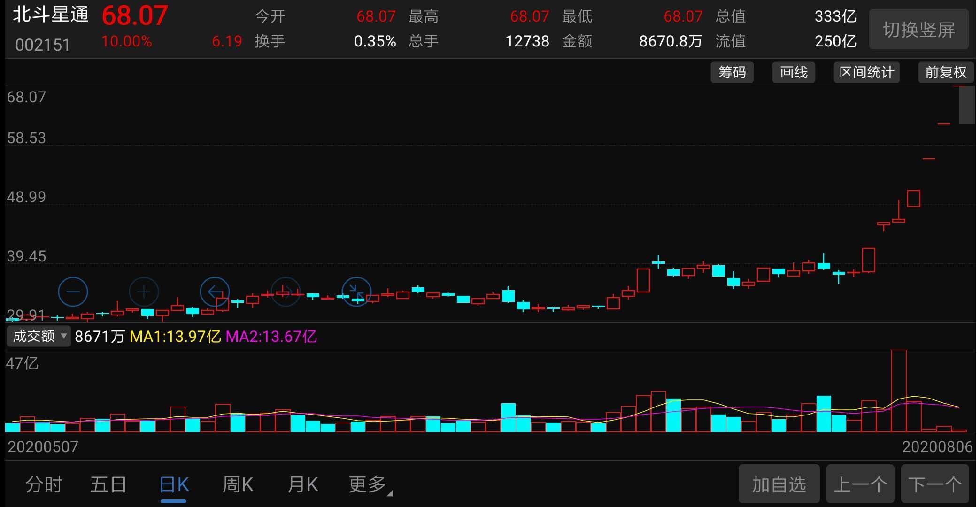Expand the 更多 period menu
The height and width of the screenshot is (507, 980).
(370, 484)
